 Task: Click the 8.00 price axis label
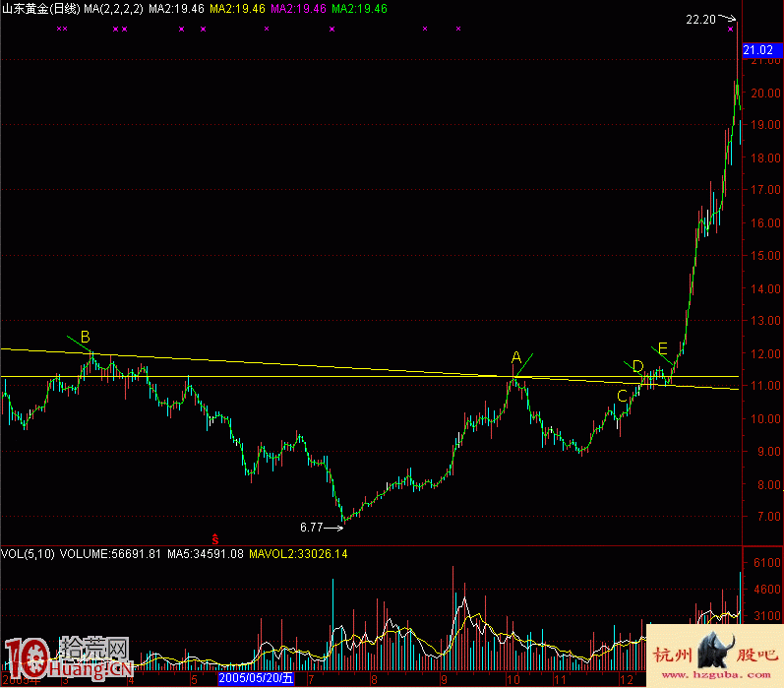(x=769, y=485)
